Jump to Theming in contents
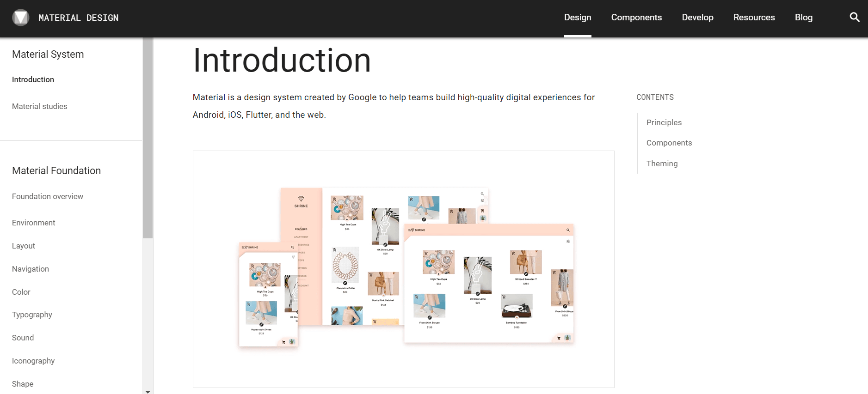Screen dimensions: 868x394 pos(662,164)
